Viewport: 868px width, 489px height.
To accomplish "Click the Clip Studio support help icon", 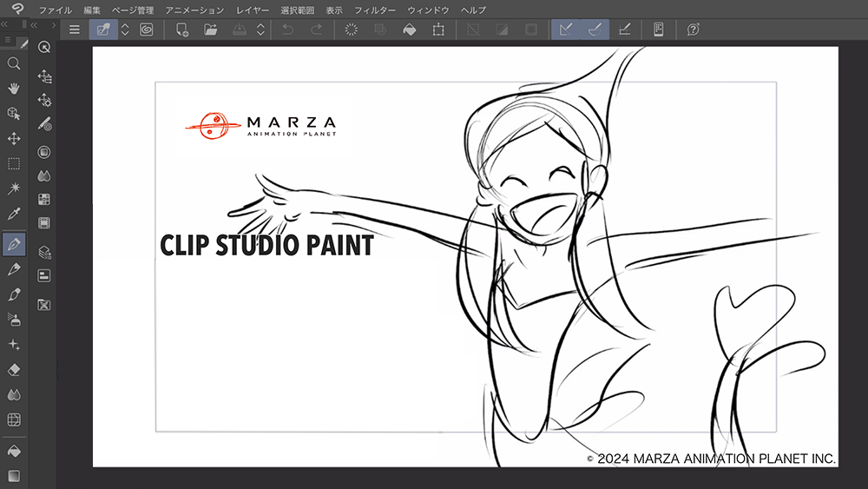I will 693,30.
